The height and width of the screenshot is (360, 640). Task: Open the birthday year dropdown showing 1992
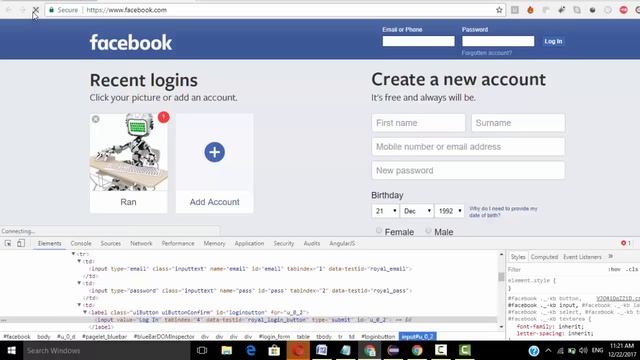pyautogui.click(x=449, y=211)
